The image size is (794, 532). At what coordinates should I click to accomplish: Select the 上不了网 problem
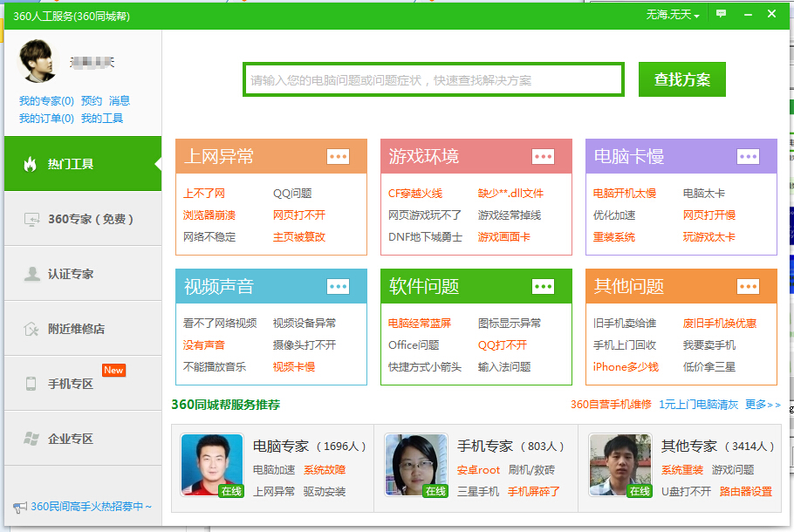pyautogui.click(x=204, y=194)
